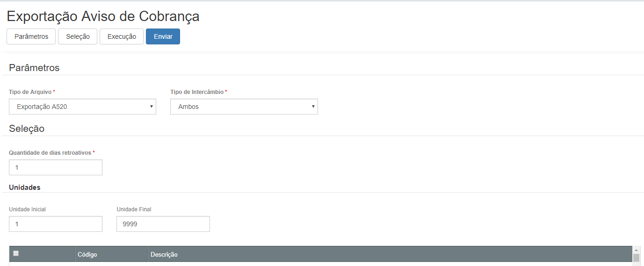Click the Seleção section heading
The width and height of the screenshot is (644, 266).
point(27,129)
